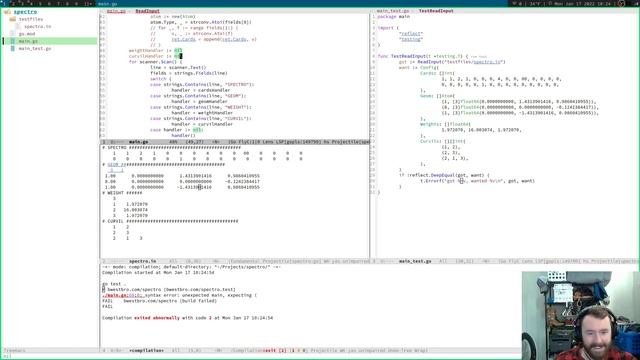Click the go.mod file icon
This screenshot has height=360, width=640.
pyautogui.click(x=13, y=34)
